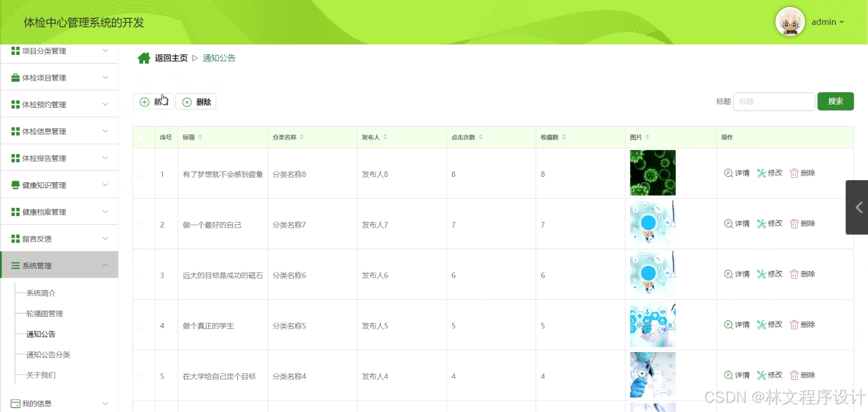Click 删除 trash for row 有了梦想就不会感到疲惫
This screenshot has height=412, width=868.
(802, 173)
